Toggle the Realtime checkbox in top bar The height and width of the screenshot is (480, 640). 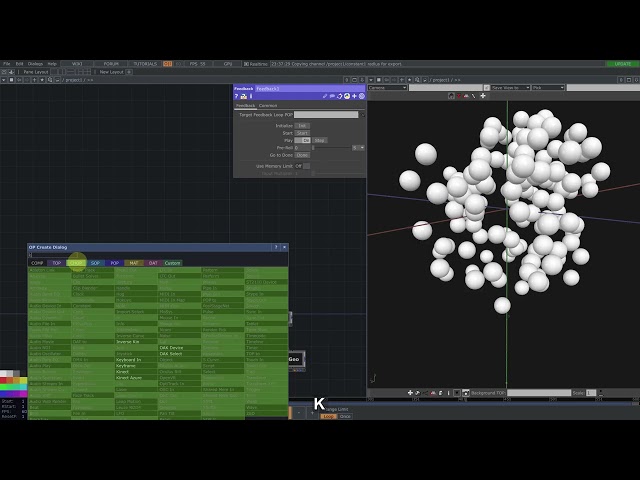[x=246, y=64]
